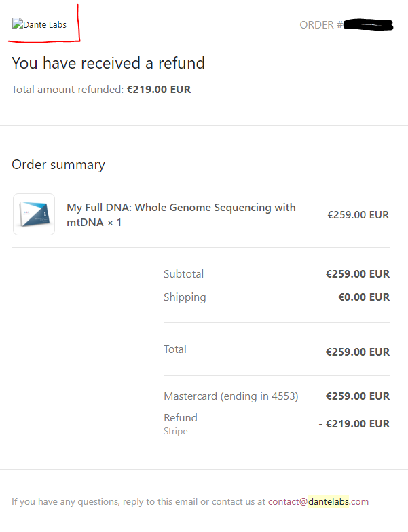This screenshot has height=532, width=408.
Task: Select the "You have received a refund" heading
Action: (109, 63)
